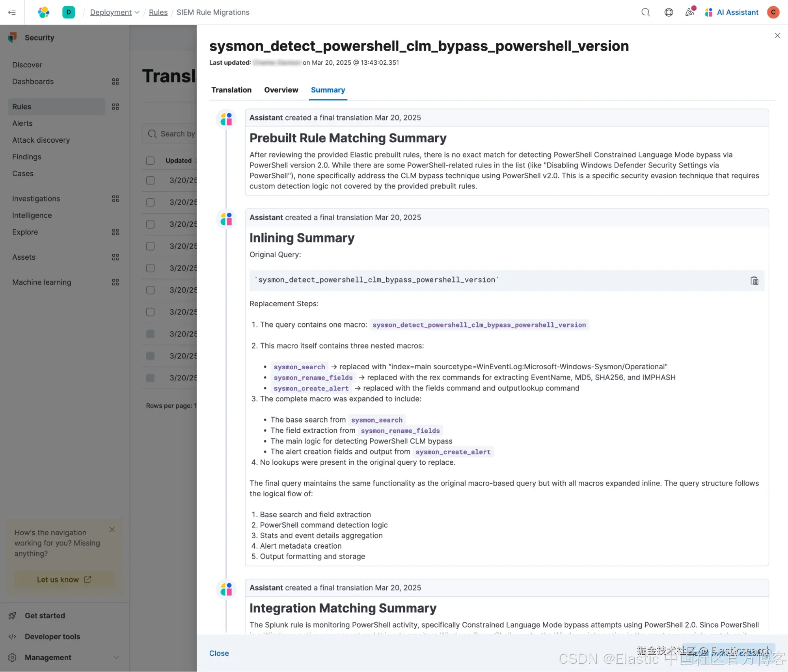Dismiss the navigation feedback callout
Image resolution: width=788 pixels, height=672 pixels.
(x=112, y=529)
